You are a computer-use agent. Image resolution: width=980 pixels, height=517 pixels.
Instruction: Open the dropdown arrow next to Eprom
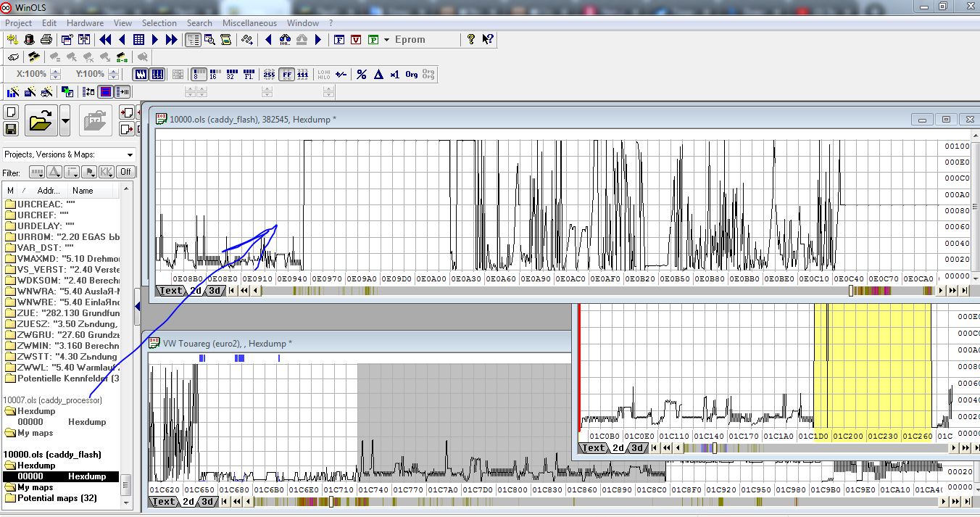387,40
